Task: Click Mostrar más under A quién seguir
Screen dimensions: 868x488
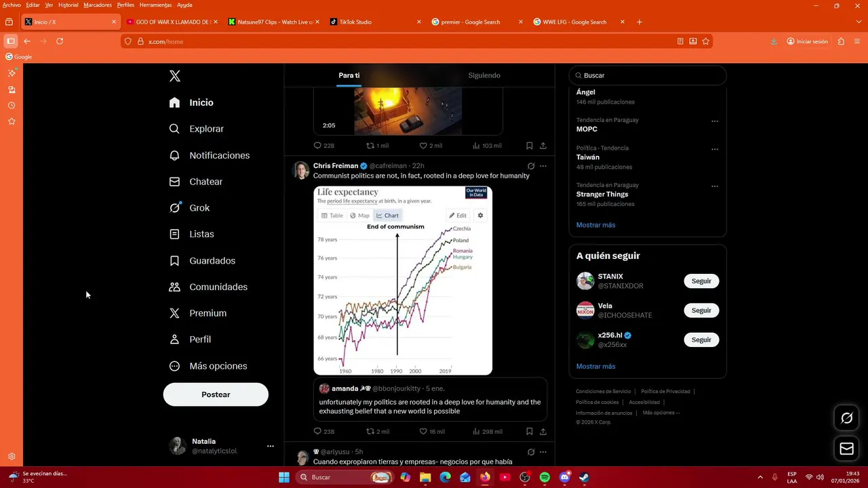Action: [x=596, y=367]
